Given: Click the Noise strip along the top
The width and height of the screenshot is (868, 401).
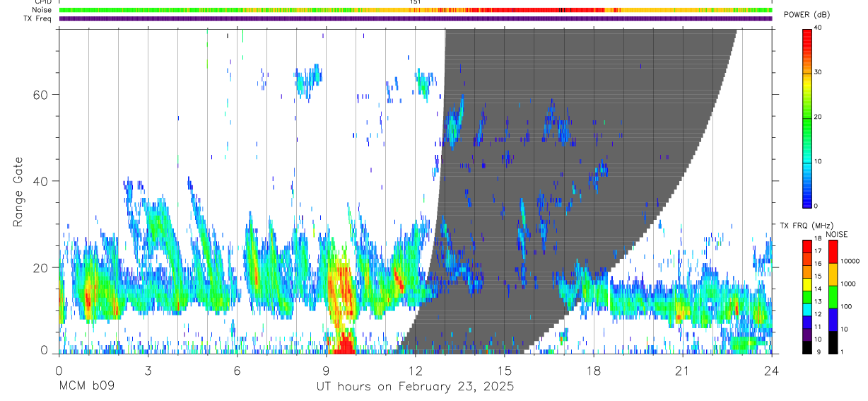Looking at the screenshot, I should click(416, 11).
